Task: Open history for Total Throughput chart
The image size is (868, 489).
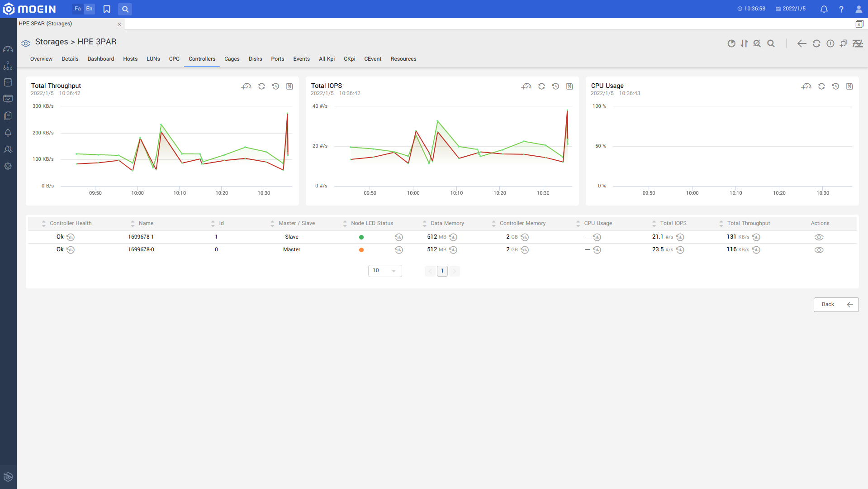Action: point(275,86)
